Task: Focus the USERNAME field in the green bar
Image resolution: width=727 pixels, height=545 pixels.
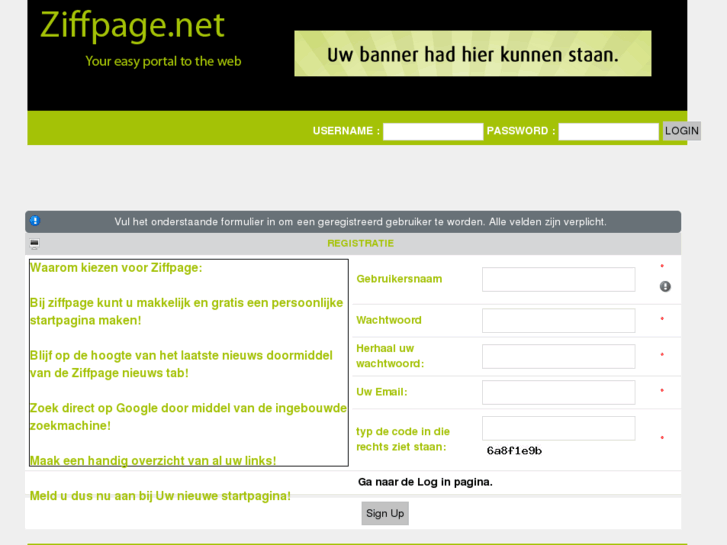Action: [433, 131]
